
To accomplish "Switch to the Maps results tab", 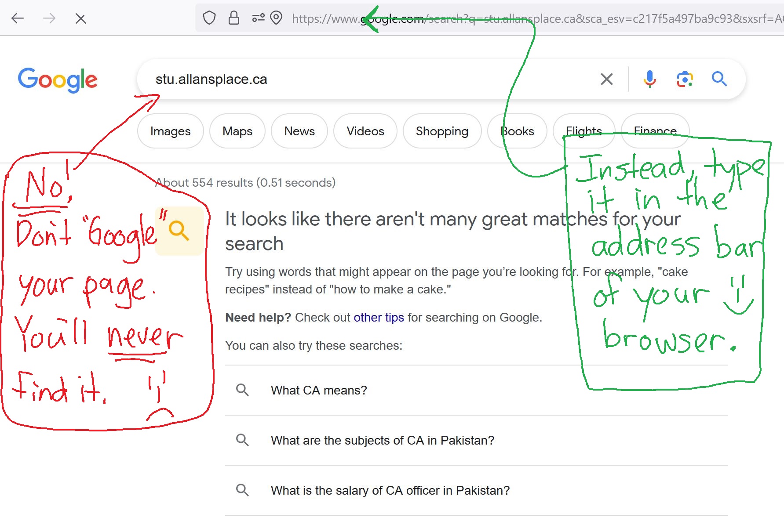I will click(237, 131).
